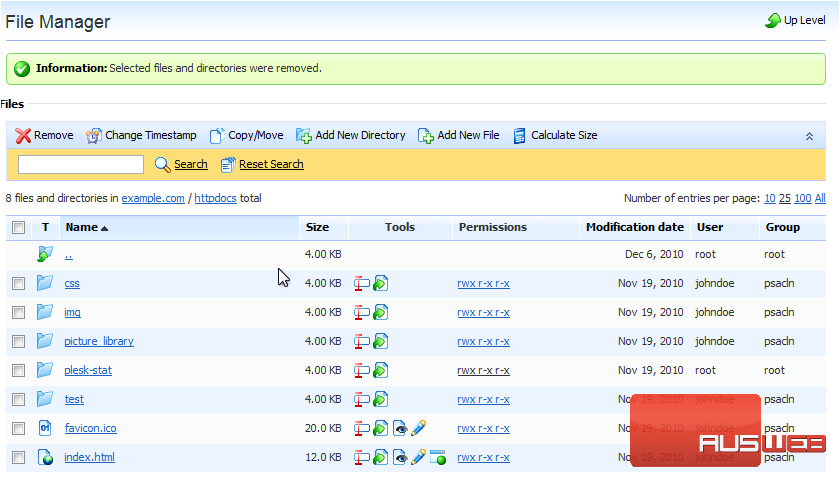Click the browser preview icon for index.html
Screen dimensions: 840x480
coord(438,457)
